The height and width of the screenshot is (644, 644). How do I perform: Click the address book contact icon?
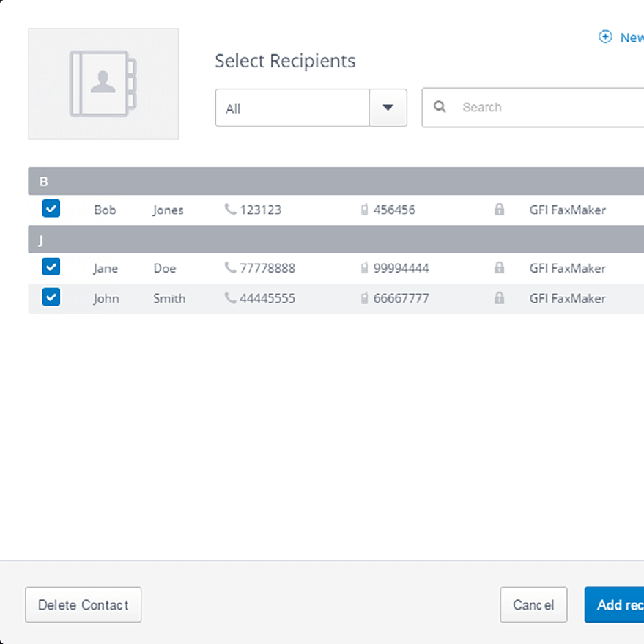tap(103, 84)
